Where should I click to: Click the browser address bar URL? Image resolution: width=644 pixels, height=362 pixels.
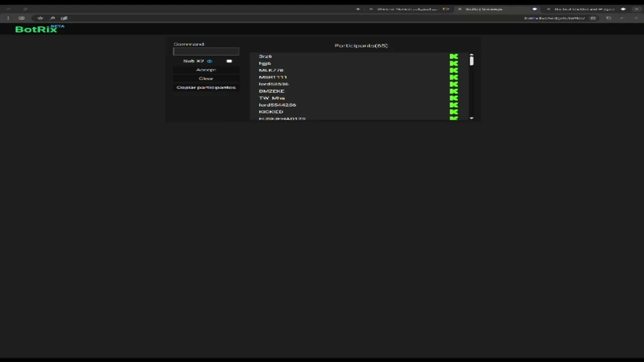pyautogui.click(x=554, y=18)
